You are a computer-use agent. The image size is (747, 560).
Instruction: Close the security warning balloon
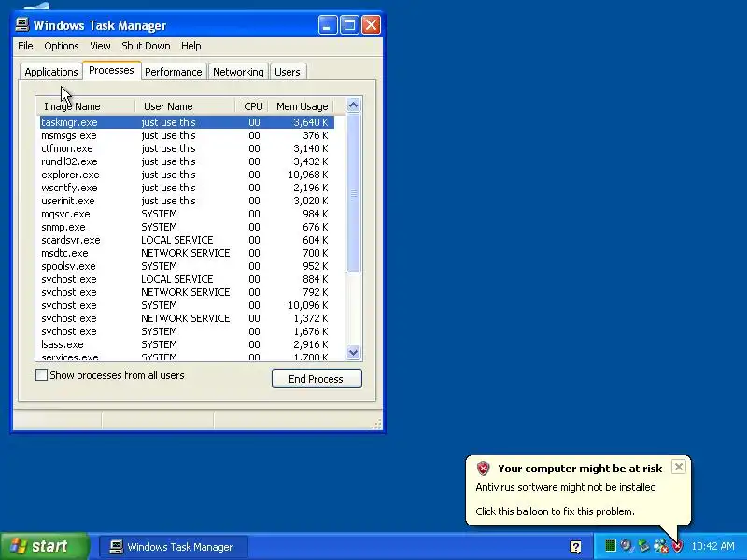pyautogui.click(x=679, y=467)
